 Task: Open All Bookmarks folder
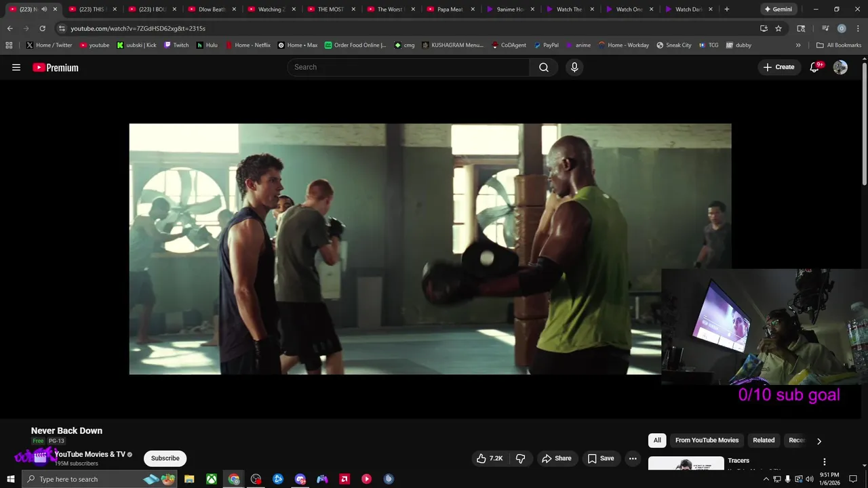(x=839, y=45)
